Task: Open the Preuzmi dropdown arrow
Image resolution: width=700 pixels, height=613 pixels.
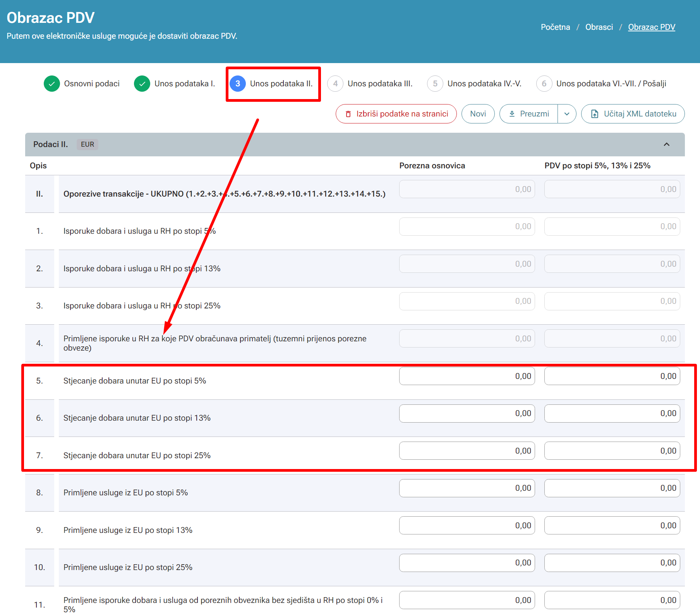Action: (x=567, y=114)
